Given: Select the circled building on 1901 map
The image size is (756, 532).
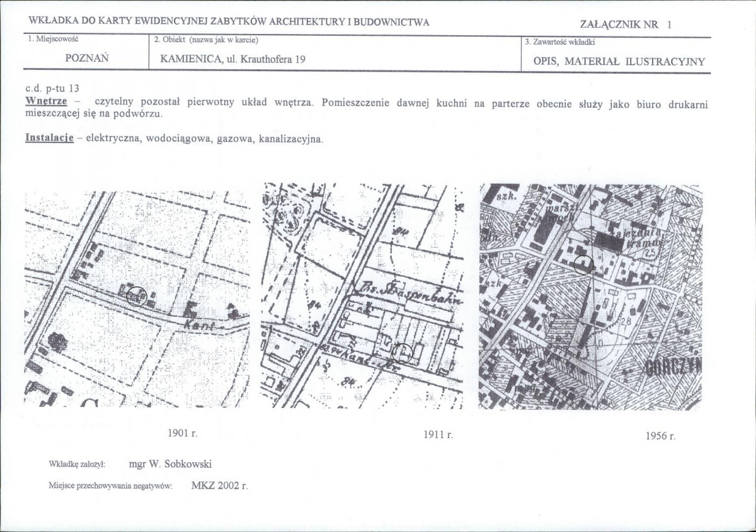Looking at the screenshot, I should [x=137, y=295].
